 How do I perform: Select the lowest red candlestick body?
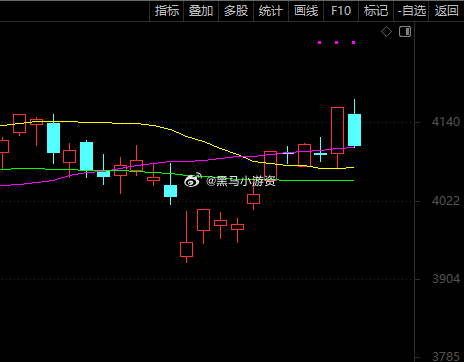[186, 249]
